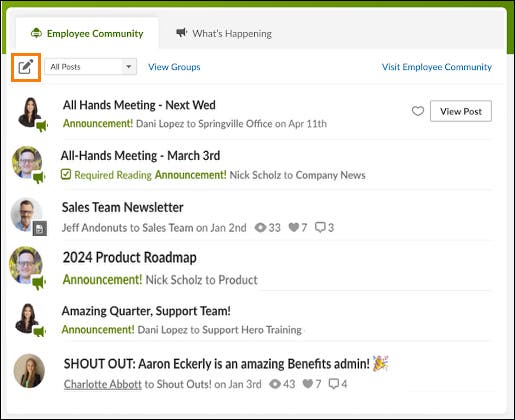Screen dimensions: 515x420
Task: Open the Amazing Quarter, Support Team! post
Action: [x=146, y=311]
